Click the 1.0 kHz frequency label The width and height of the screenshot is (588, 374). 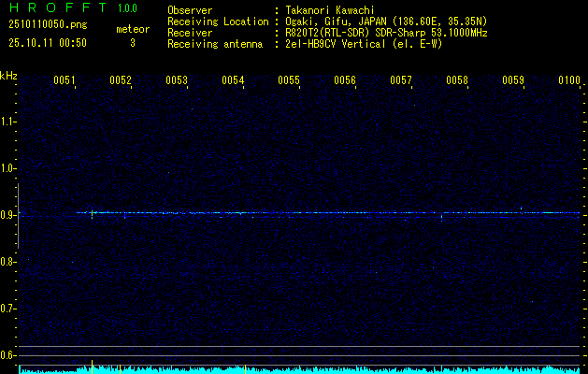tap(7, 168)
